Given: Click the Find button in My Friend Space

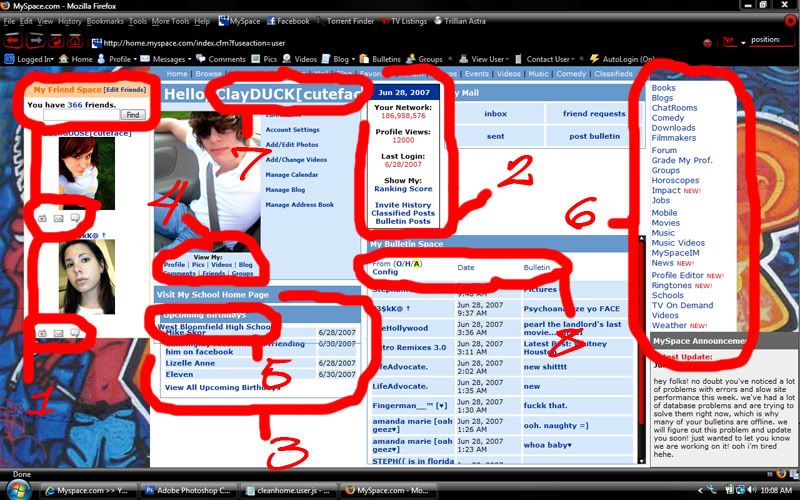Looking at the screenshot, I should pyautogui.click(x=133, y=115).
